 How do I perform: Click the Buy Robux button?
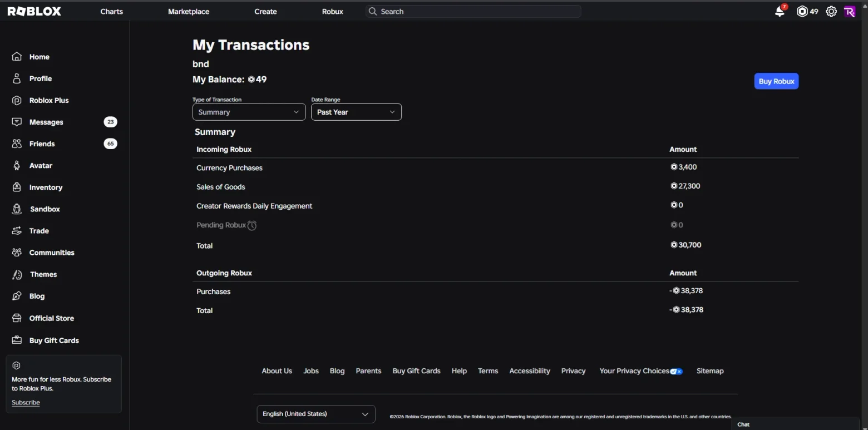776,81
